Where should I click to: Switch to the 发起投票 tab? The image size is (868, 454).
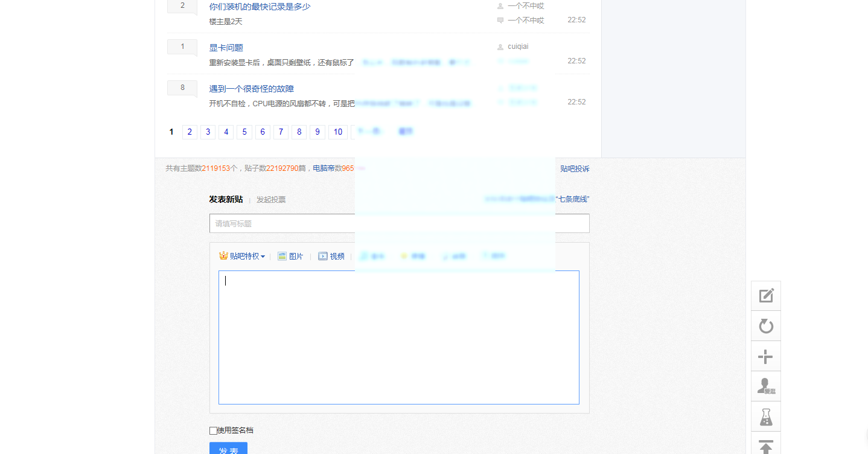click(x=271, y=200)
